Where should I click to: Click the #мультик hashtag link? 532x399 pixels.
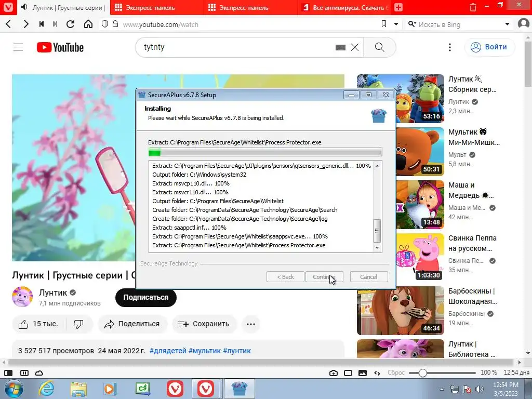205,351
